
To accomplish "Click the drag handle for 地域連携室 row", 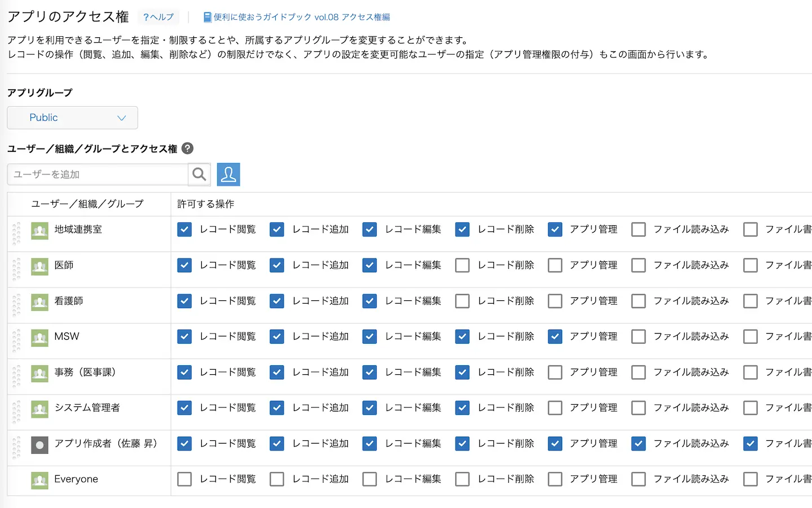I will coord(16,233).
